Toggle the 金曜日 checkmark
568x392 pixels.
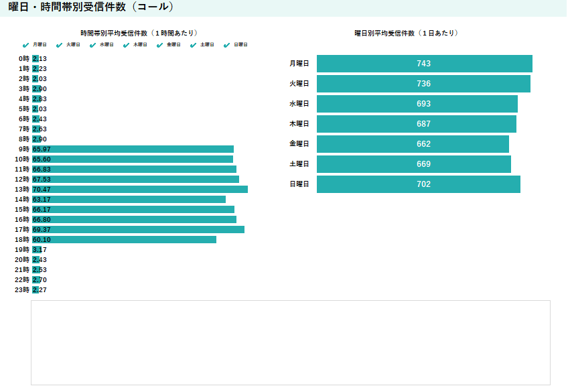[x=160, y=45]
